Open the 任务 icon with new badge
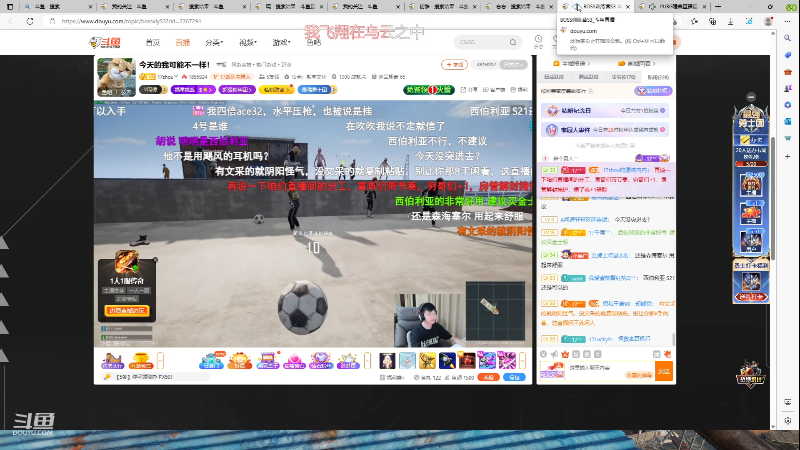Viewport: 800px width, 450px height. [211, 361]
